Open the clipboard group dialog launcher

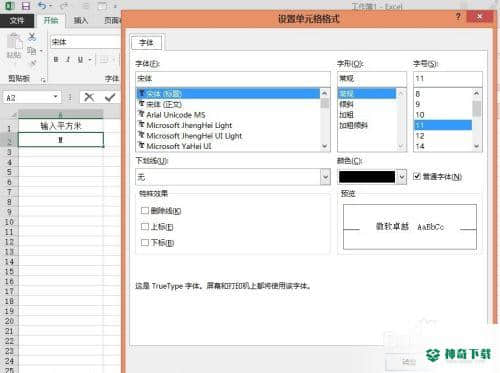[43, 80]
